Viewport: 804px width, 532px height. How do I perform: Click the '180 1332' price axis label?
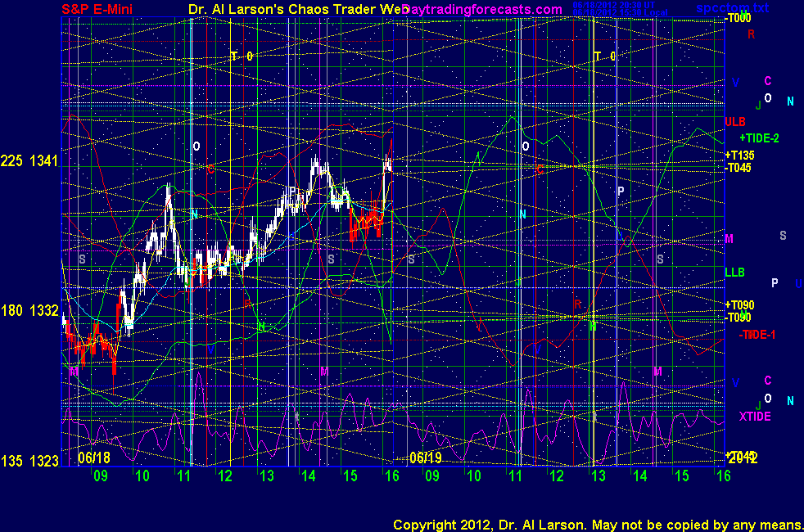click(x=29, y=310)
